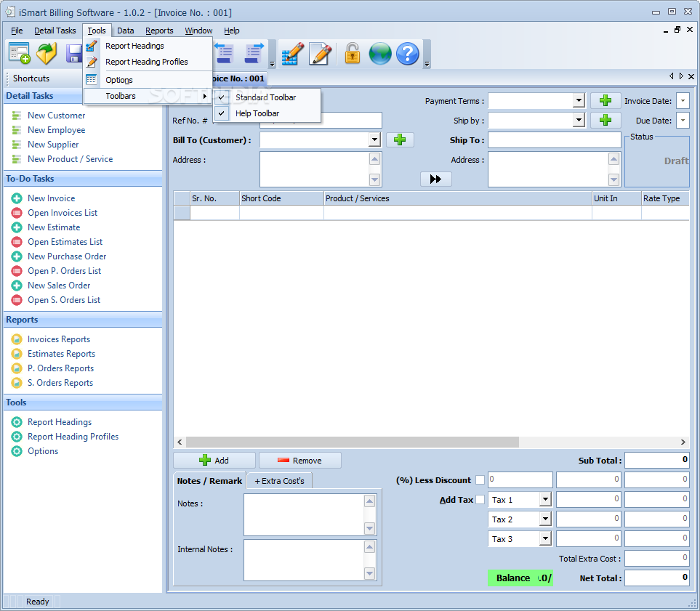Open New Product / Service link

click(x=70, y=159)
